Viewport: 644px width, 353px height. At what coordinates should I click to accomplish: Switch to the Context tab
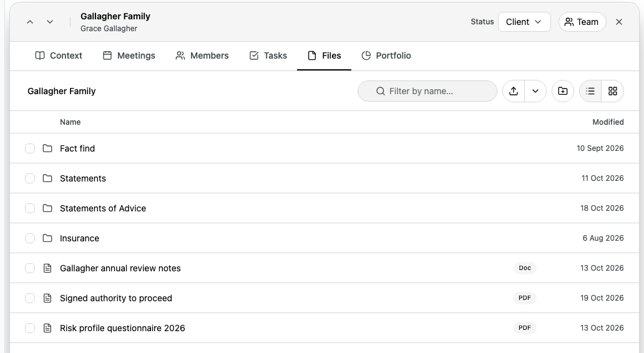[x=59, y=56]
